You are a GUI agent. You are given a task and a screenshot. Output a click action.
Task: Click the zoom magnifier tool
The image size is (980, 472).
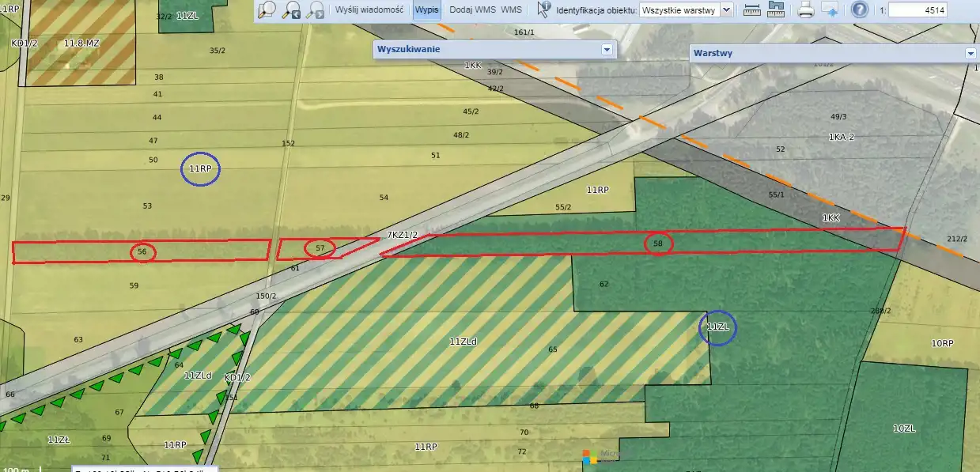pos(267,9)
